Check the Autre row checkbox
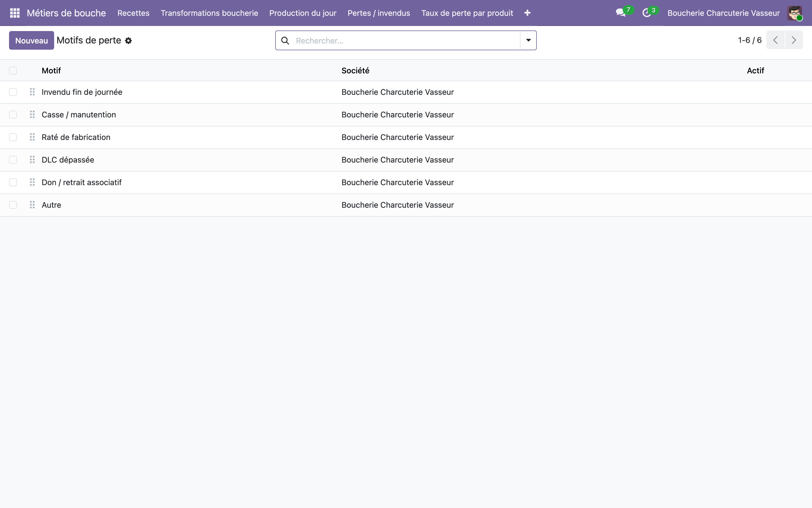Viewport: 812px width, 508px height. [x=13, y=205]
